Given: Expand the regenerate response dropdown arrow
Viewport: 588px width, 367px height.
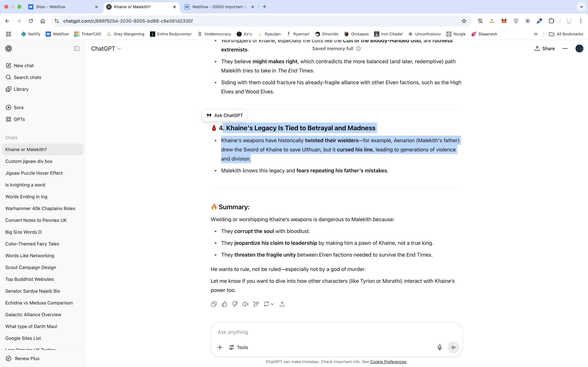Looking at the screenshot, I should (272, 304).
